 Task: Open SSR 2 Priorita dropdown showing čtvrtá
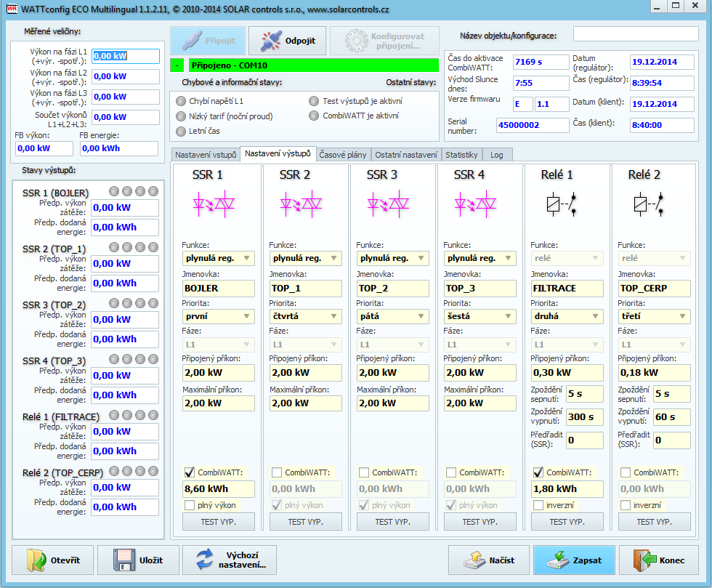306,316
